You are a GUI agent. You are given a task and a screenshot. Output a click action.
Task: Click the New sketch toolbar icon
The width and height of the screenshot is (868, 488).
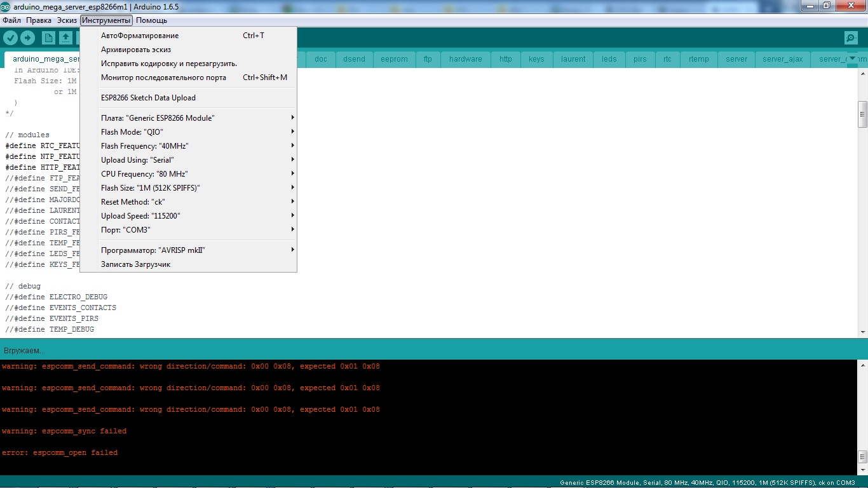tap(48, 38)
